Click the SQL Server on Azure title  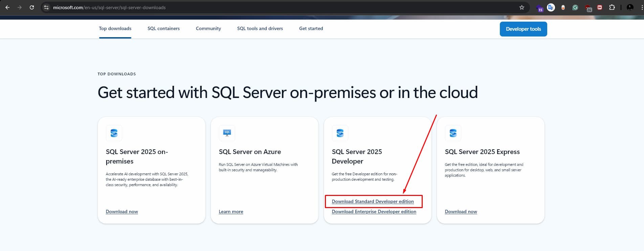(250, 152)
